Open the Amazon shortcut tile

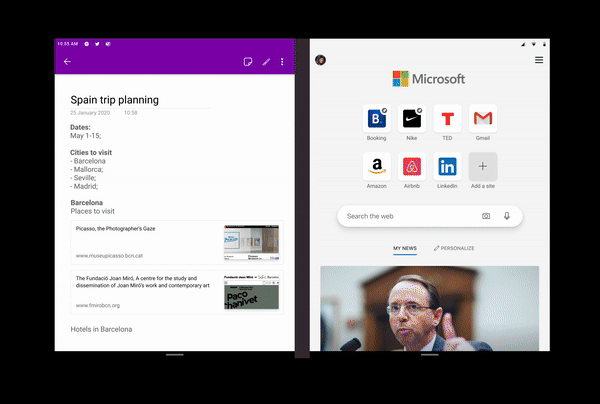377,166
